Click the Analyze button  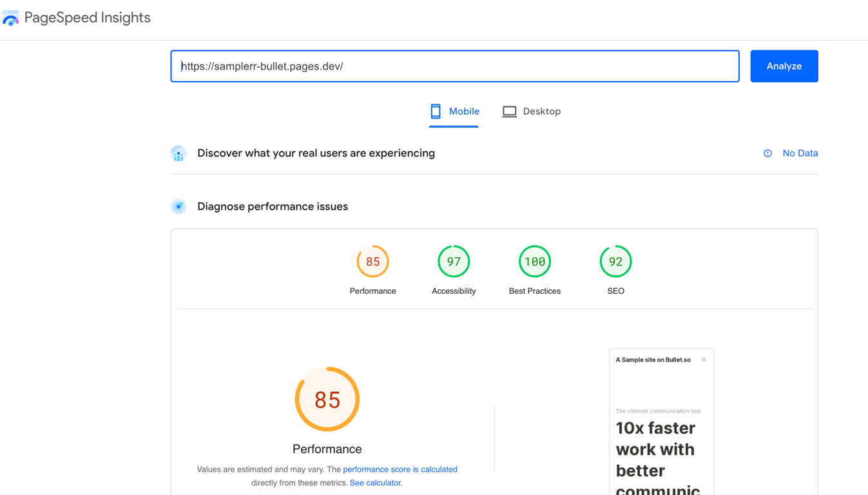tap(784, 66)
